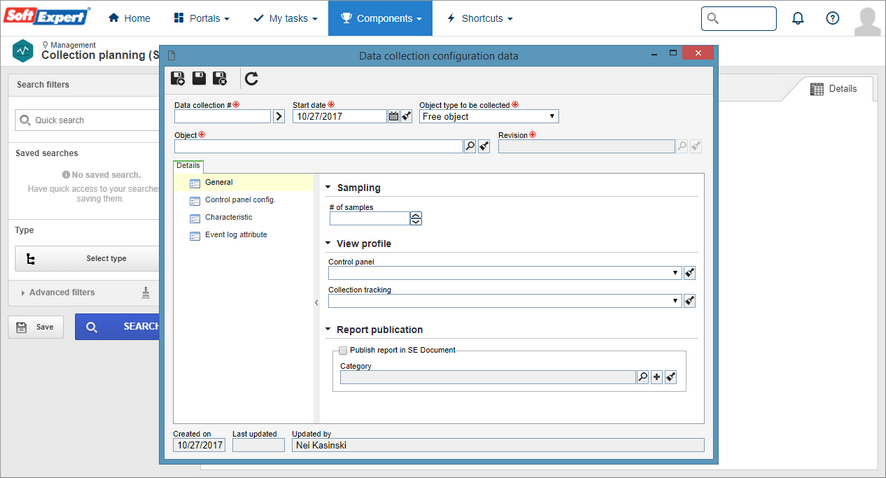This screenshot has height=478, width=886.
Task: Collapse the Sampling section
Action: (x=328, y=187)
